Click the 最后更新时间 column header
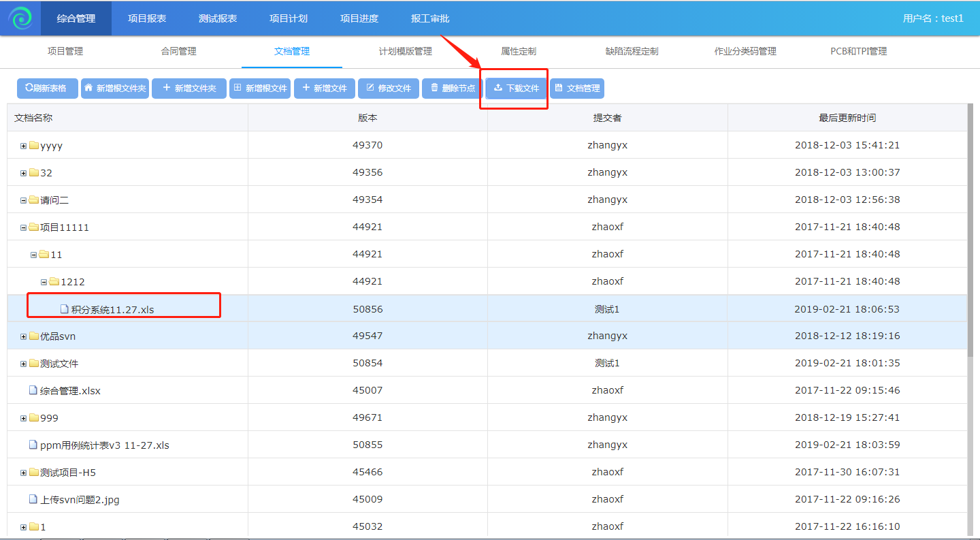This screenshot has width=980, height=540. [x=847, y=118]
